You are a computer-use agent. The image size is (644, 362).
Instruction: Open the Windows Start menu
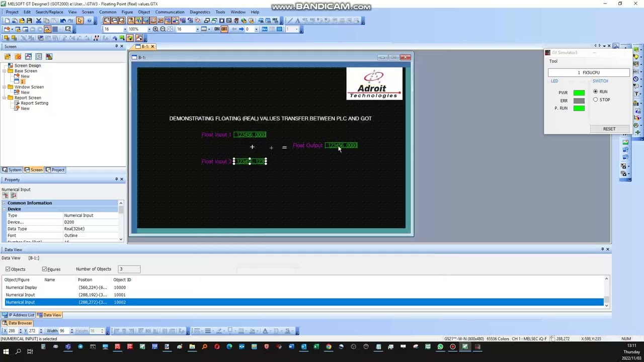[6, 351]
